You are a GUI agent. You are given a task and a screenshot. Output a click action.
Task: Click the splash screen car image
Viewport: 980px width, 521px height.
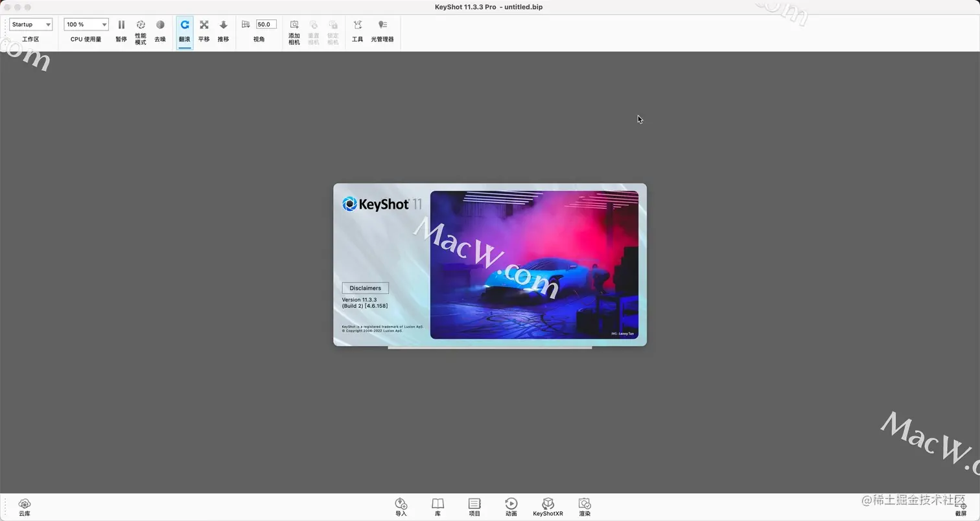tap(534, 264)
